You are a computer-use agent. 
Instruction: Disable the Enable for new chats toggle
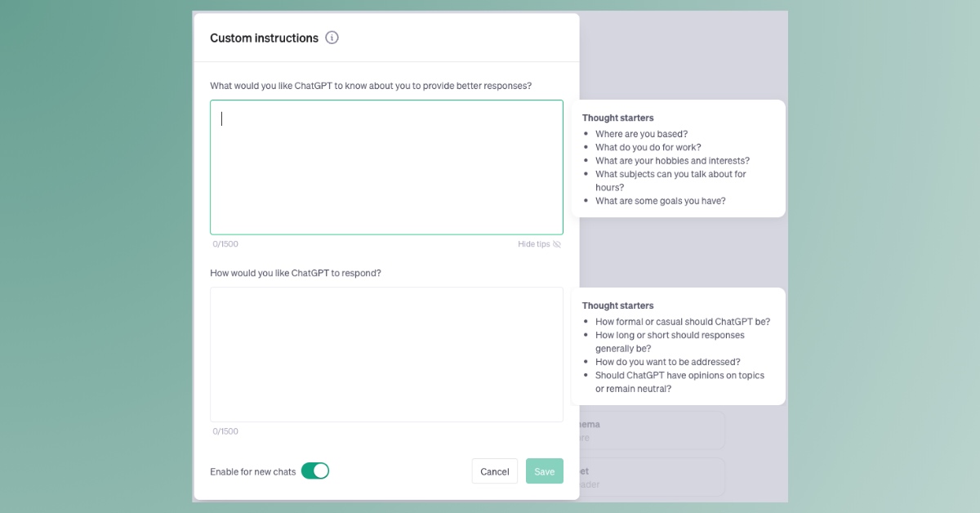pyautogui.click(x=315, y=471)
